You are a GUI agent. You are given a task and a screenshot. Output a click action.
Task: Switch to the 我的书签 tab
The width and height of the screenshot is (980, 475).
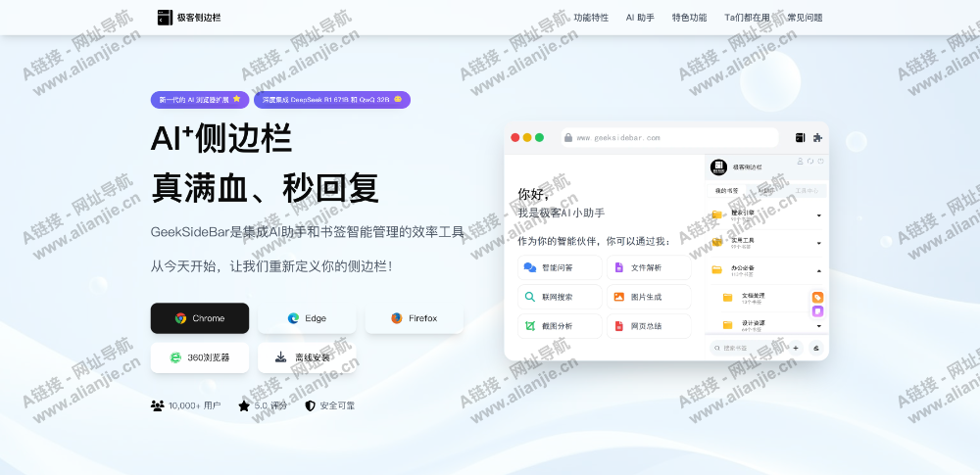point(727,191)
